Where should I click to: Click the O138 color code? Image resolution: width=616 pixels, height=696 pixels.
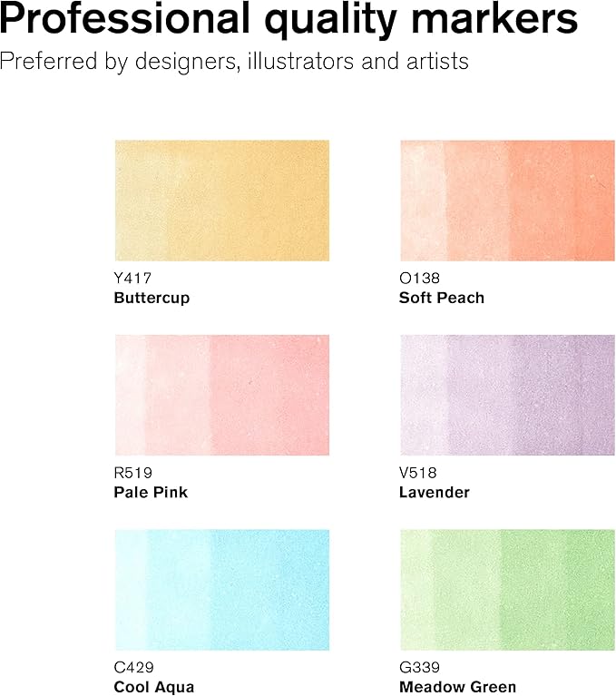pyautogui.click(x=419, y=279)
